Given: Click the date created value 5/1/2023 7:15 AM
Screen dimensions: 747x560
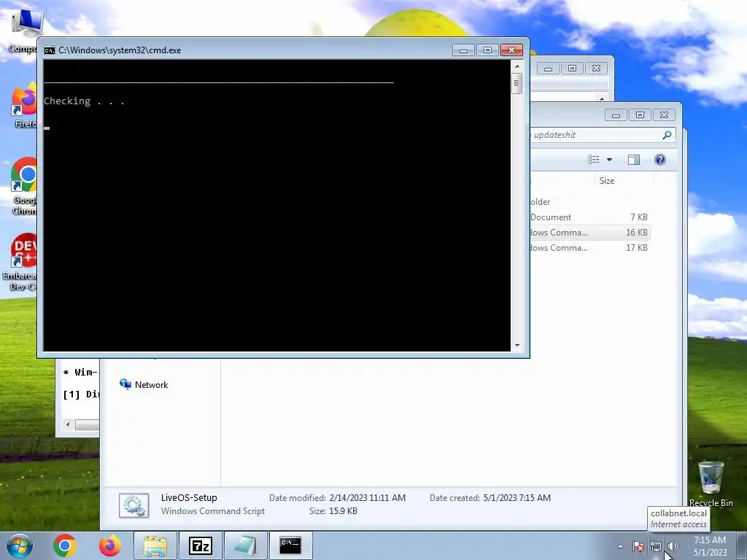Looking at the screenshot, I should tap(517, 497).
